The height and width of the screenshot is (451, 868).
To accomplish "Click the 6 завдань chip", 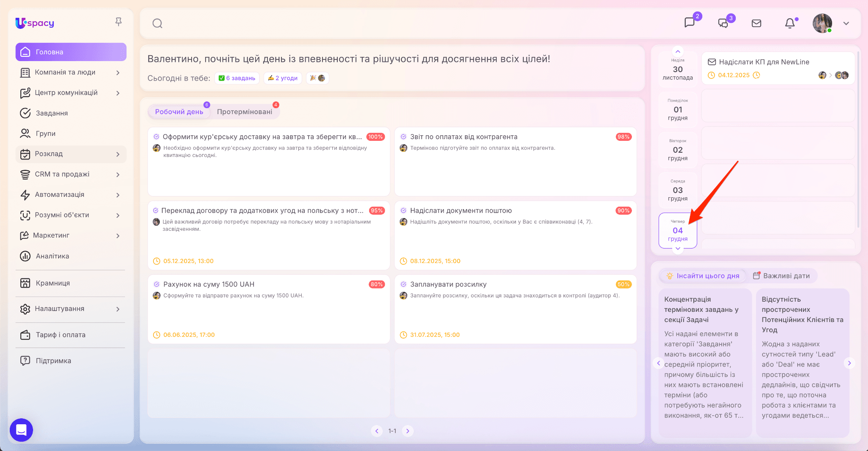I will tap(237, 78).
